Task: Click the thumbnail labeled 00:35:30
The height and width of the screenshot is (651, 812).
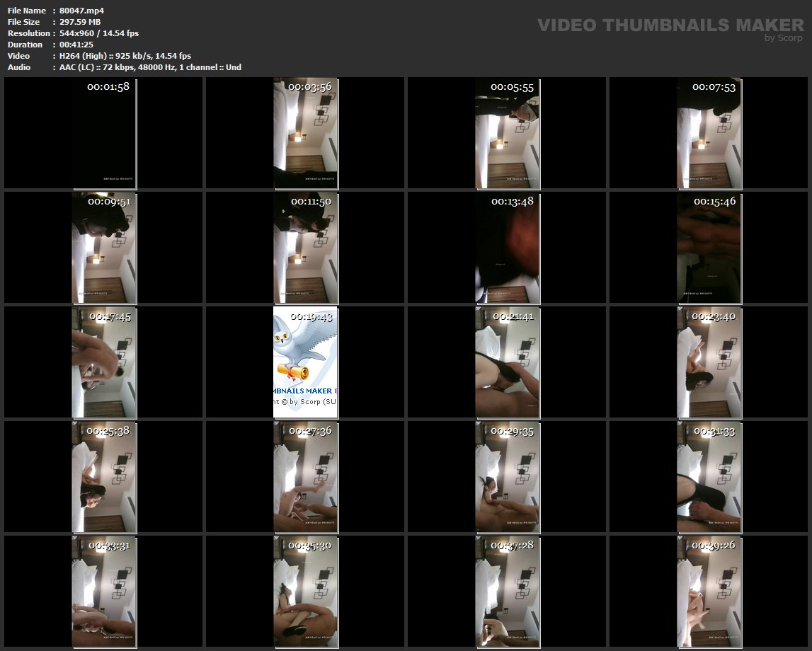Action: pos(306,592)
